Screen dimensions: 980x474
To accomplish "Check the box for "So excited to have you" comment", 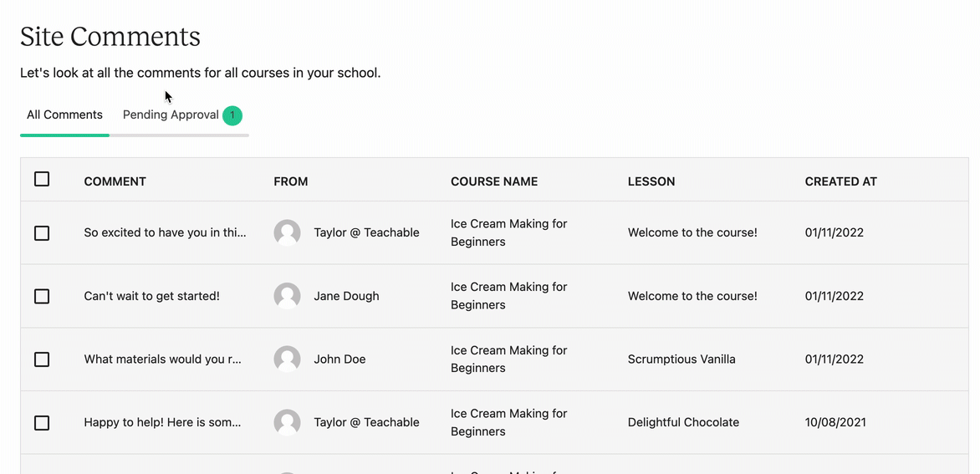I will pyautogui.click(x=42, y=233).
